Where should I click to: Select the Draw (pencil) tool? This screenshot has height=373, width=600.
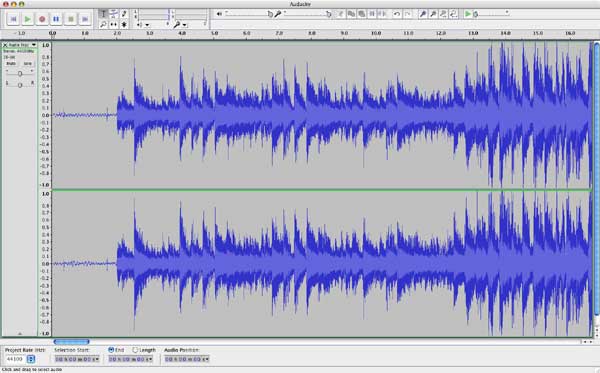coord(124,14)
